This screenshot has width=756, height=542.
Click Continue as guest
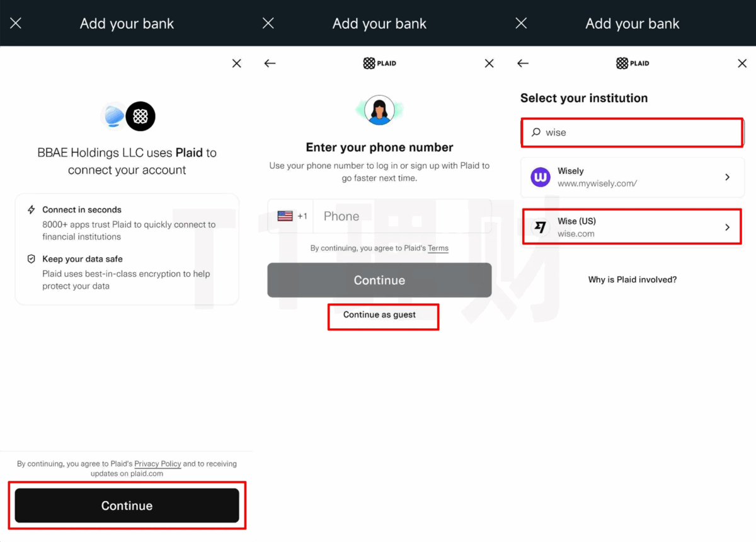point(379,314)
